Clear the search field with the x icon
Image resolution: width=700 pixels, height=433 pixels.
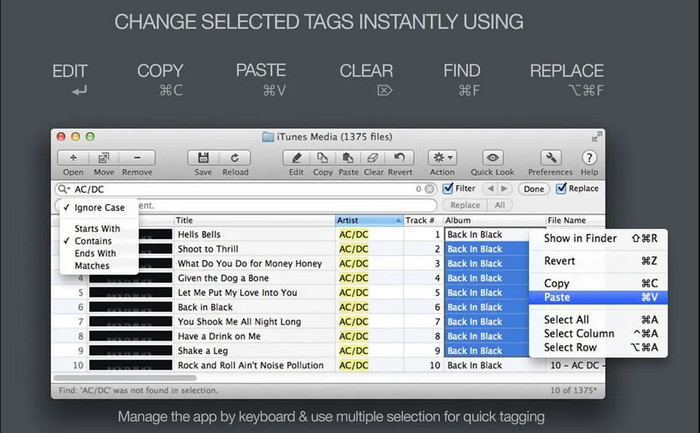429,189
